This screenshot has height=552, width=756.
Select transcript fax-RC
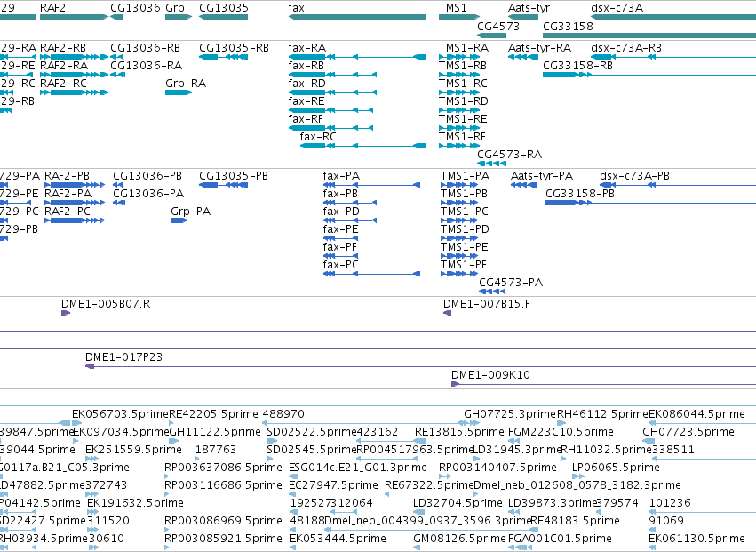tap(318, 137)
